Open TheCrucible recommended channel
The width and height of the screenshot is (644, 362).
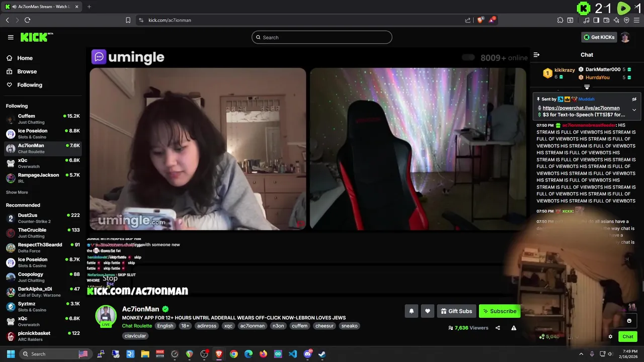coord(43,233)
